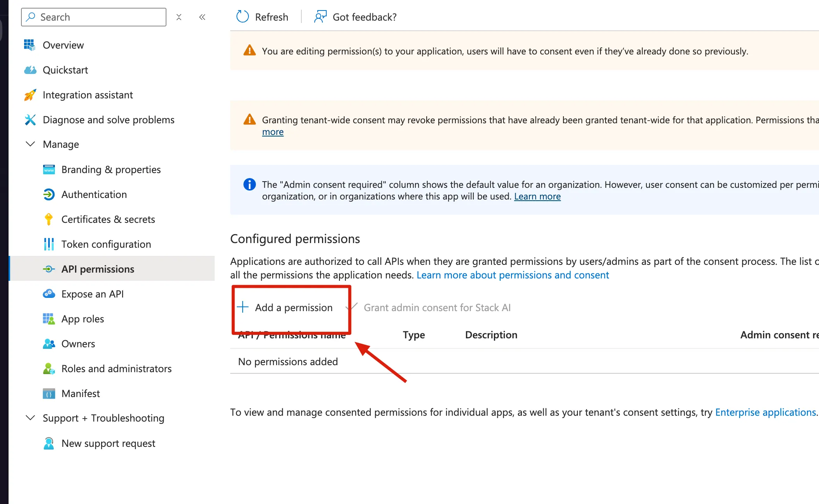The width and height of the screenshot is (819, 504).
Task: Click the Quickstart cloud icon
Action: [x=30, y=70]
